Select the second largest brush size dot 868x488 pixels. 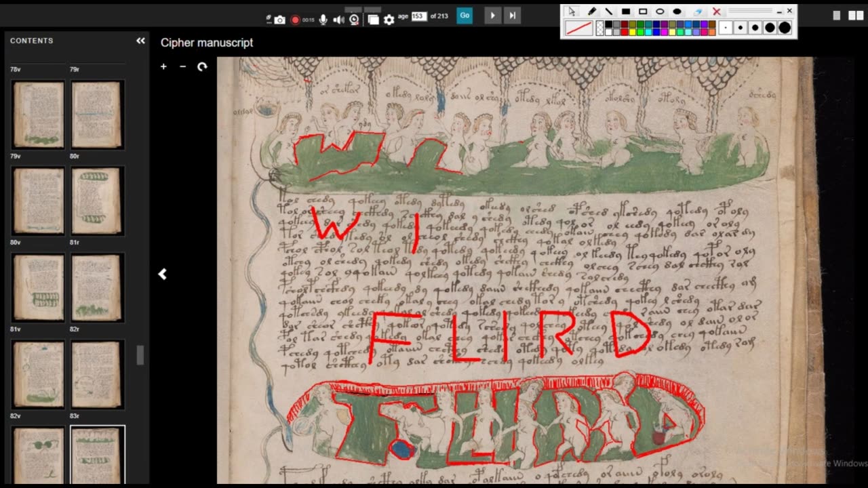point(770,28)
